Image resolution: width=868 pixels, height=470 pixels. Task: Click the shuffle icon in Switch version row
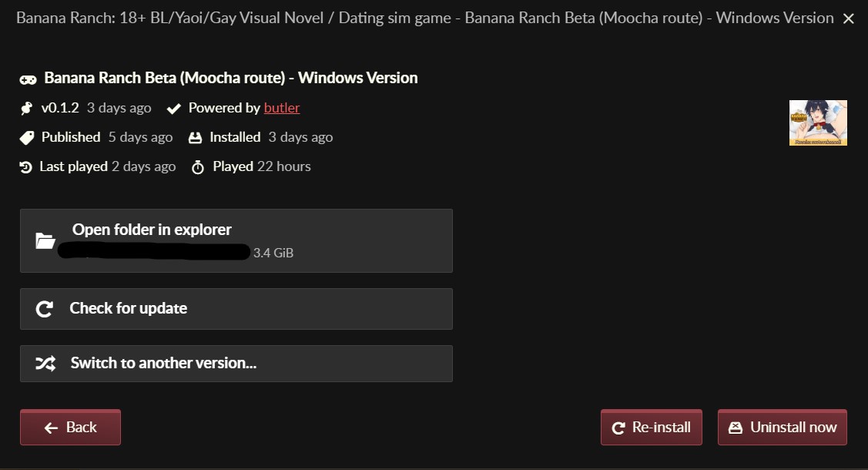pos(45,364)
